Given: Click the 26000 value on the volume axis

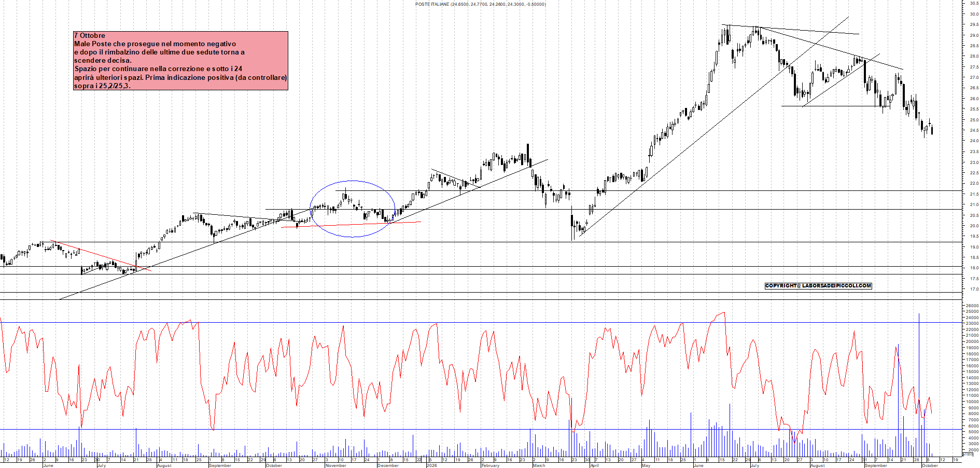Looking at the screenshot, I should (972, 306).
